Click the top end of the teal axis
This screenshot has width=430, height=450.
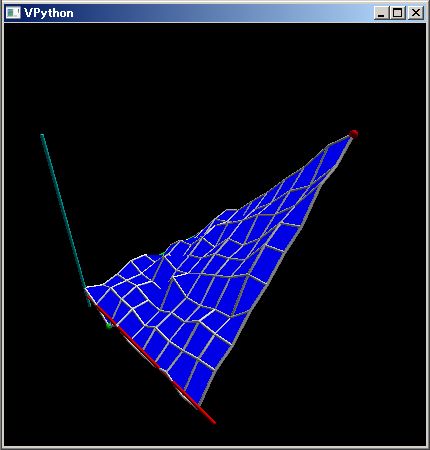[42, 136]
